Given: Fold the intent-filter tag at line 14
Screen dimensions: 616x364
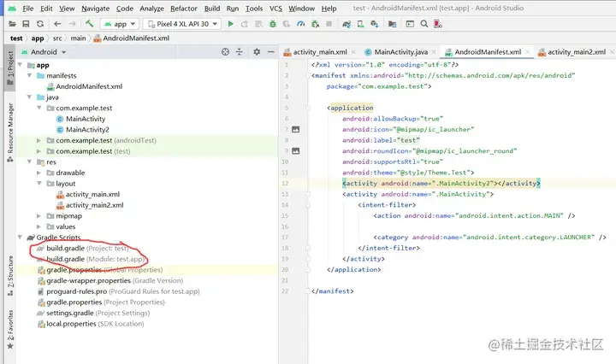Looking at the screenshot, I should point(308,205).
